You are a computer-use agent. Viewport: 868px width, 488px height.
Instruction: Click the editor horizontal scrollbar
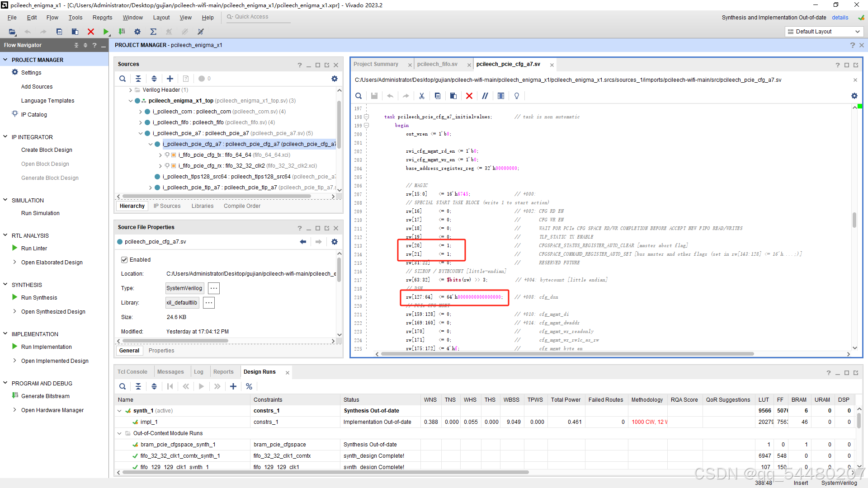point(567,354)
